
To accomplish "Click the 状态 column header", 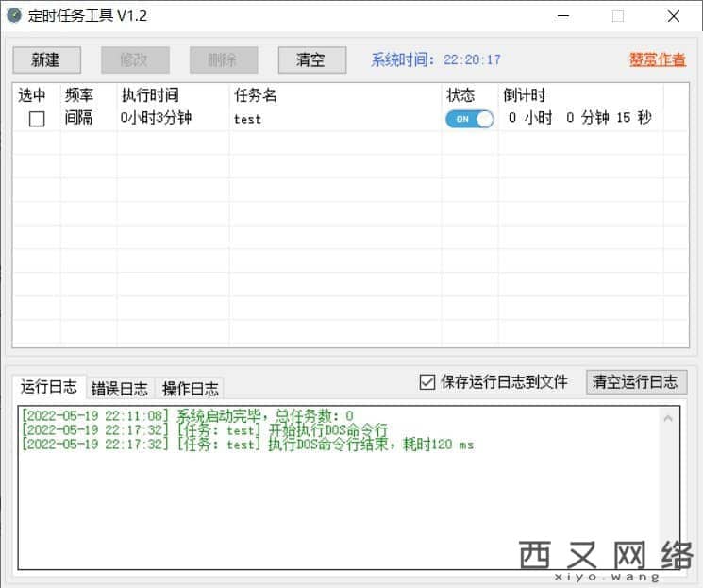I will tap(460, 95).
